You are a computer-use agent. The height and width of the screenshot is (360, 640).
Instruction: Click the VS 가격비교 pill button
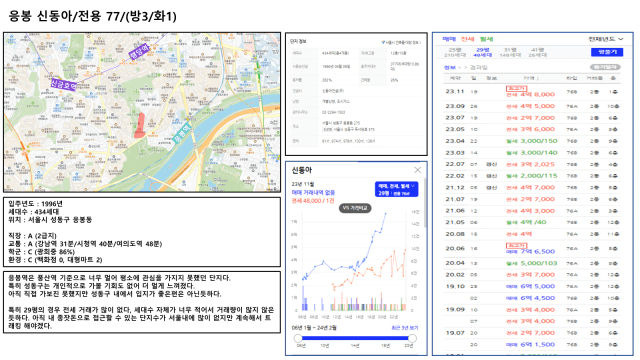click(x=355, y=208)
